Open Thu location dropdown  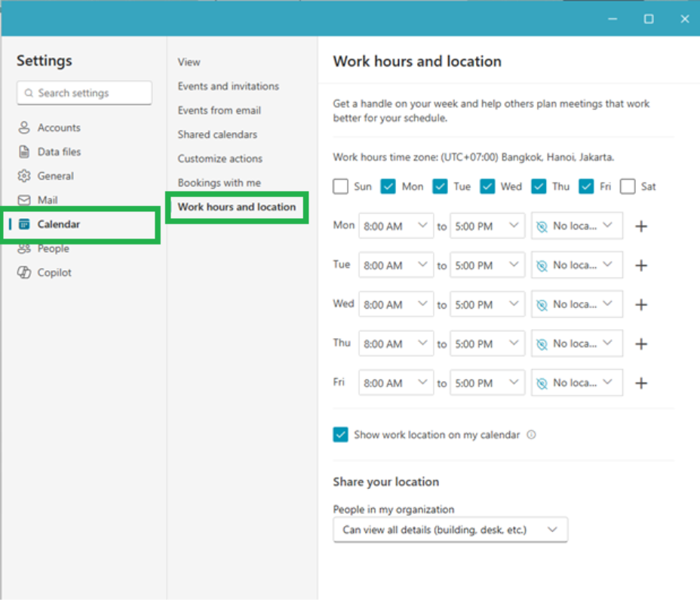pyautogui.click(x=577, y=343)
